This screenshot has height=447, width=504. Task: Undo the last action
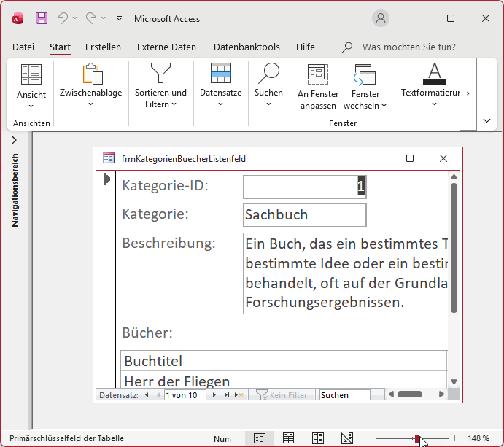62,18
